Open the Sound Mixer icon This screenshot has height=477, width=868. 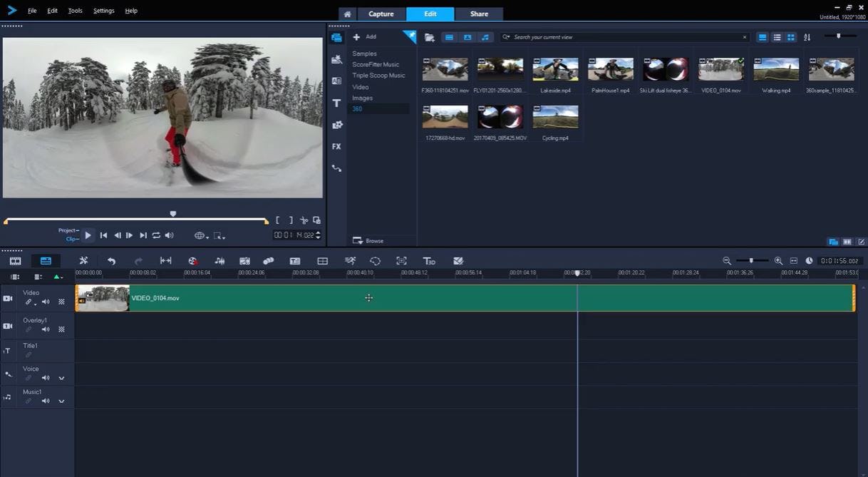point(219,261)
